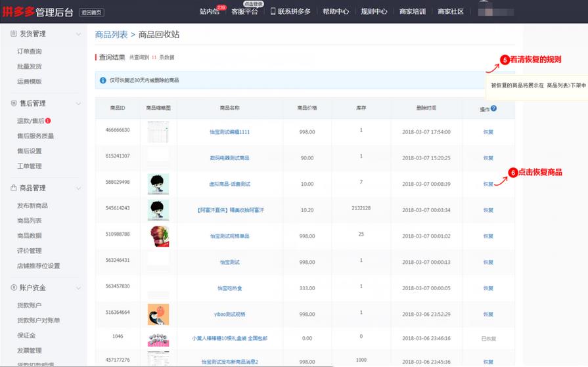The height and width of the screenshot is (367, 588).
Task: Click the 账户资金 coin icon in sidebar
Action: (x=14, y=288)
